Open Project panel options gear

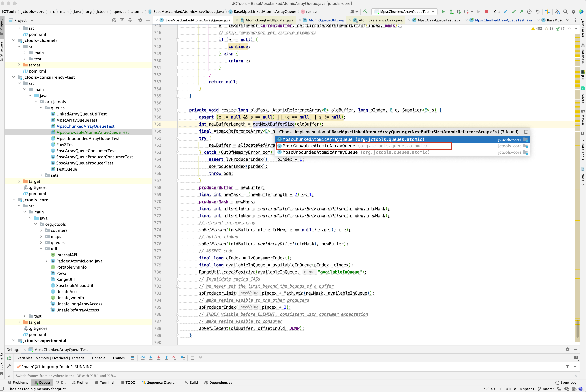coord(140,20)
